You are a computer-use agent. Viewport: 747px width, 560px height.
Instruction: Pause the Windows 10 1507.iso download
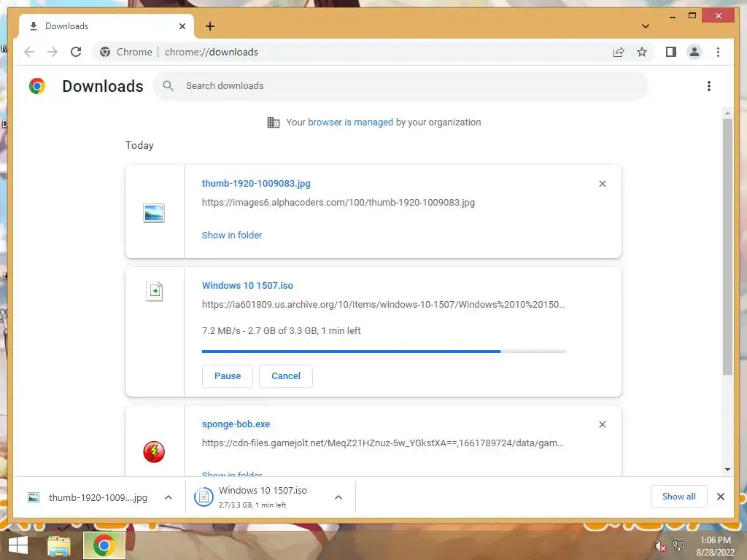coord(228,376)
